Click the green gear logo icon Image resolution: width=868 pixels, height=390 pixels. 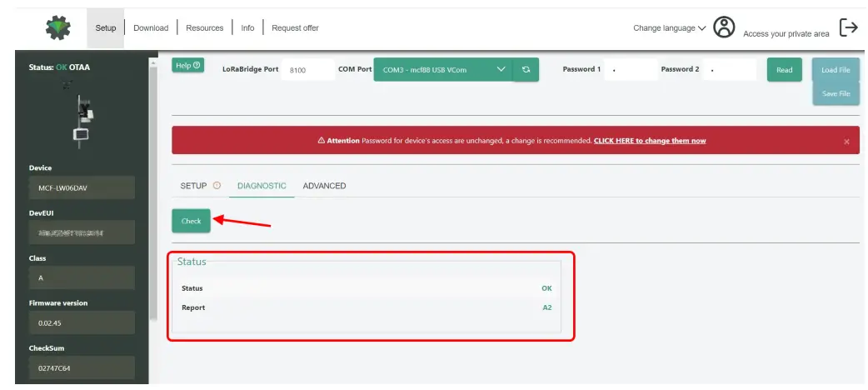point(58,27)
